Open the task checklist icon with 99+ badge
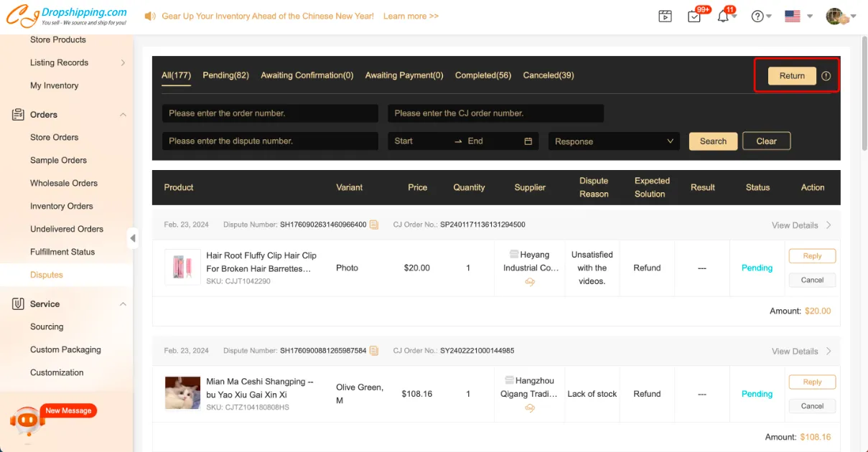This screenshot has width=868, height=452. click(694, 17)
